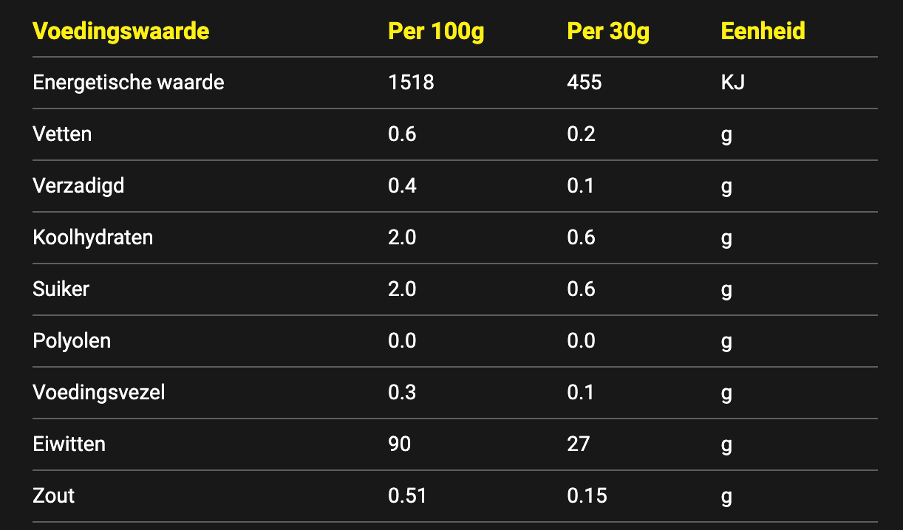The image size is (904, 530).
Task: Select the Voedingsvezel row label
Action: point(99,393)
